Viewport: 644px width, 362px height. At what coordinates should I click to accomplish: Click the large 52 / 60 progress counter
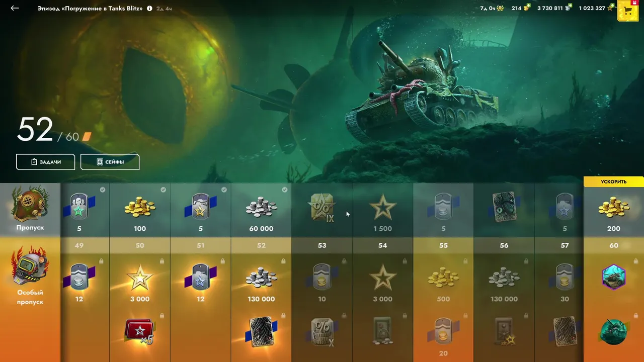[x=54, y=131]
